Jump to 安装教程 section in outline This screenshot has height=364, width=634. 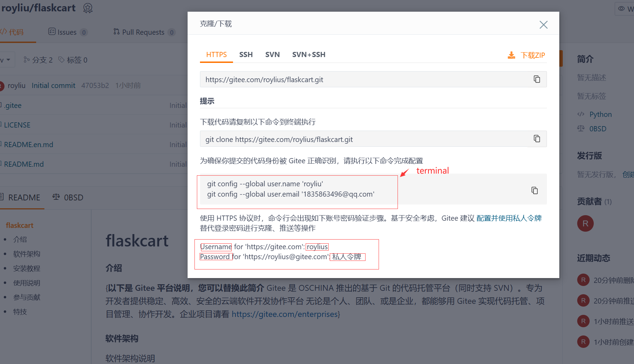[x=27, y=268]
